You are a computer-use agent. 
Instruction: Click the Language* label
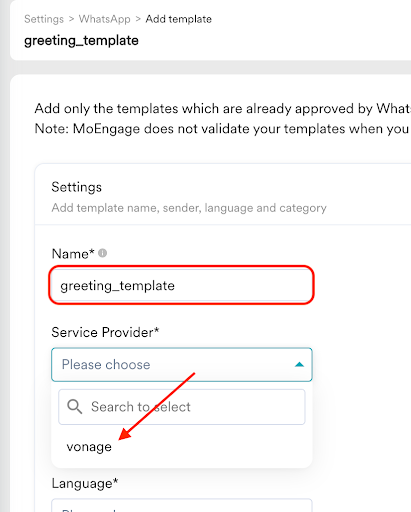(85, 483)
